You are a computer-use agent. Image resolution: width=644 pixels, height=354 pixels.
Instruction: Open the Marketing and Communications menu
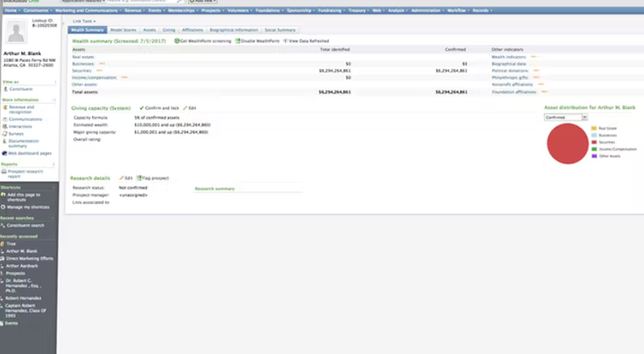pos(88,10)
